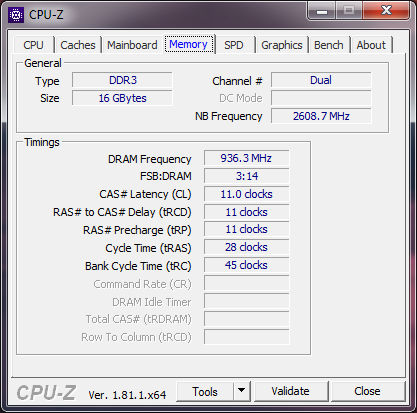
Task: Go to the Mainboard tab
Action: 132,45
